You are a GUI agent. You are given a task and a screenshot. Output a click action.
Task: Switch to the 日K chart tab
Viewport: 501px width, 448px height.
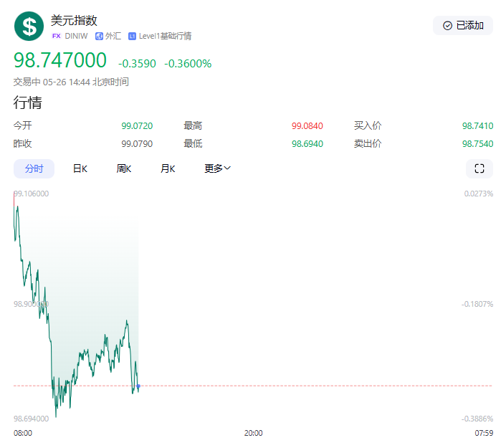click(x=80, y=168)
